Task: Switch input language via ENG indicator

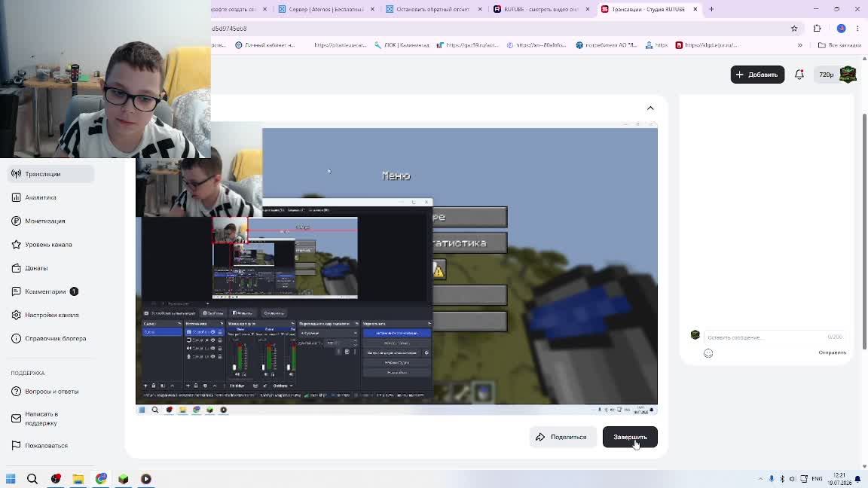Action: [817, 479]
